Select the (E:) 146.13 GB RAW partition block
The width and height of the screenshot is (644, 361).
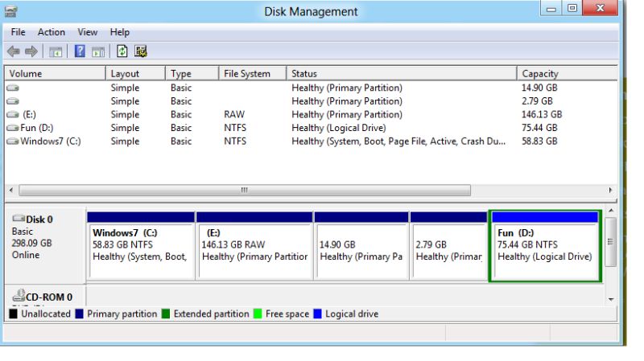click(x=254, y=246)
